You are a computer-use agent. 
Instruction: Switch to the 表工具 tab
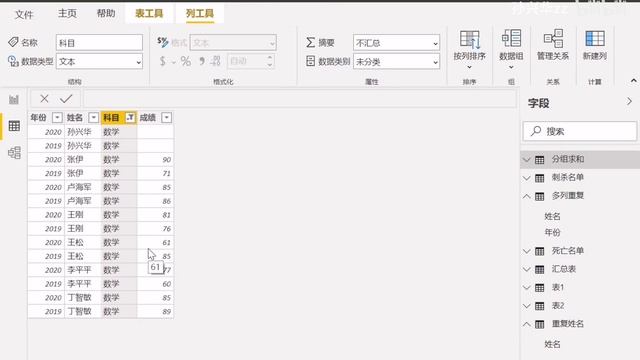click(x=149, y=13)
